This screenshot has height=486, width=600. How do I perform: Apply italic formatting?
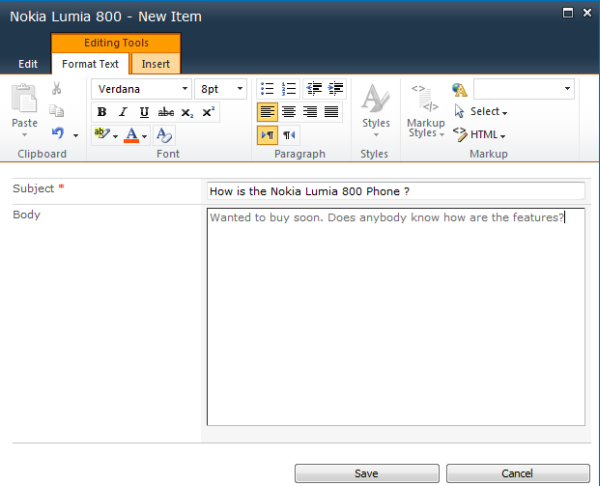tap(123, 112)
